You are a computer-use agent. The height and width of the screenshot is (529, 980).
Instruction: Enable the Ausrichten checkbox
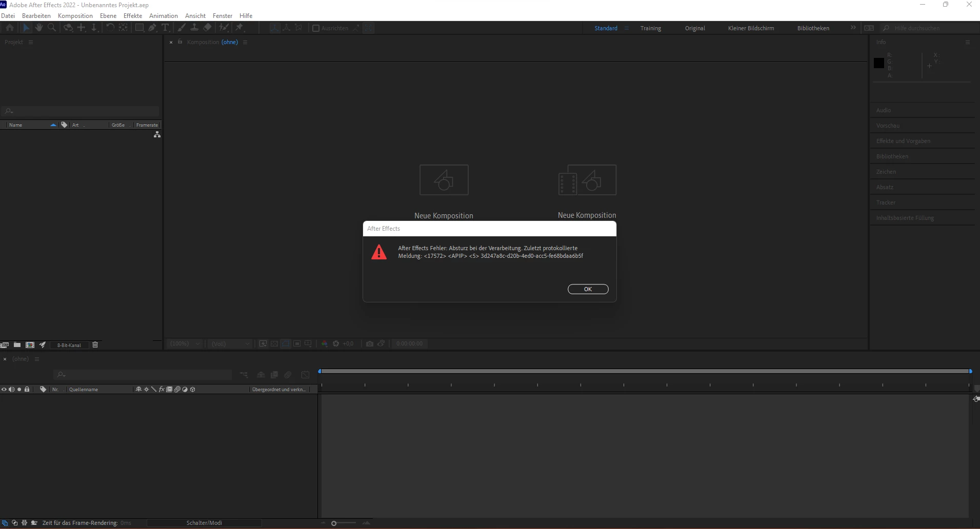click(x=316, y=28)
